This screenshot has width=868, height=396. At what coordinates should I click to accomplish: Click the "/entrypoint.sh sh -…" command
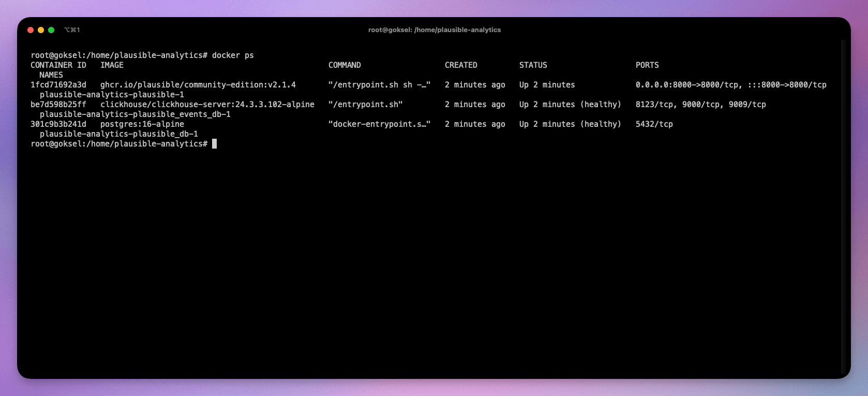[x=380, y=85]
